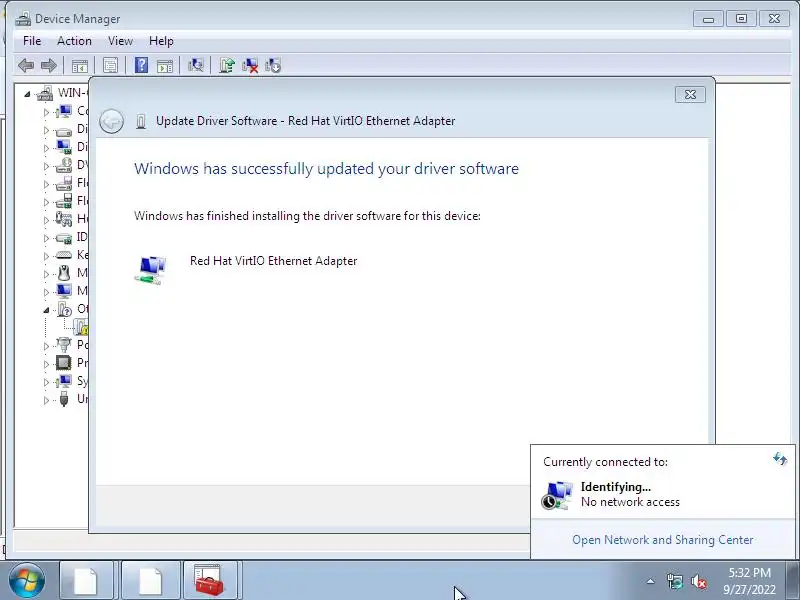800x600 pixels.
Task: Show hidden icons via tray up arrow
Action: (x=651, y=581)
